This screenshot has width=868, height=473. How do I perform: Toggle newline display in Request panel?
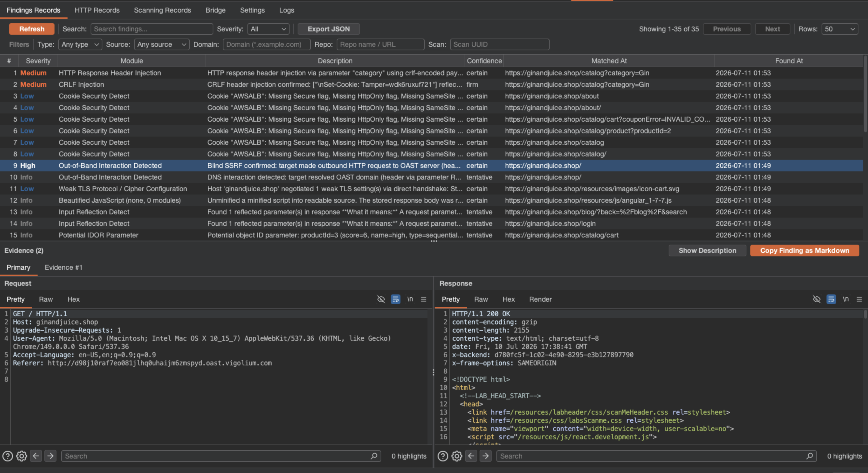(x=410, y=299)
